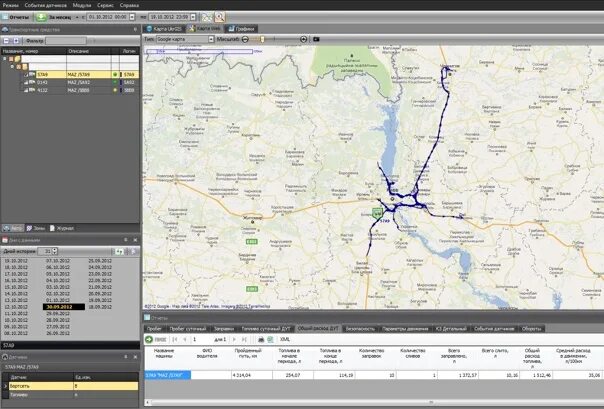Screen dimensions: 604x409
Task: Collapse the top-level vehicle tree node
Action: point(5,59)
